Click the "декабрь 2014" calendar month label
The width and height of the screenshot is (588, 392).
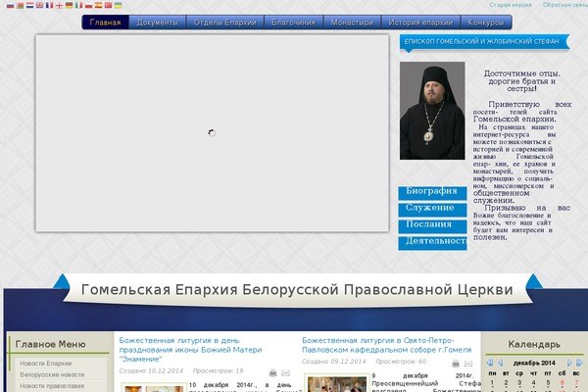[534, 363]
